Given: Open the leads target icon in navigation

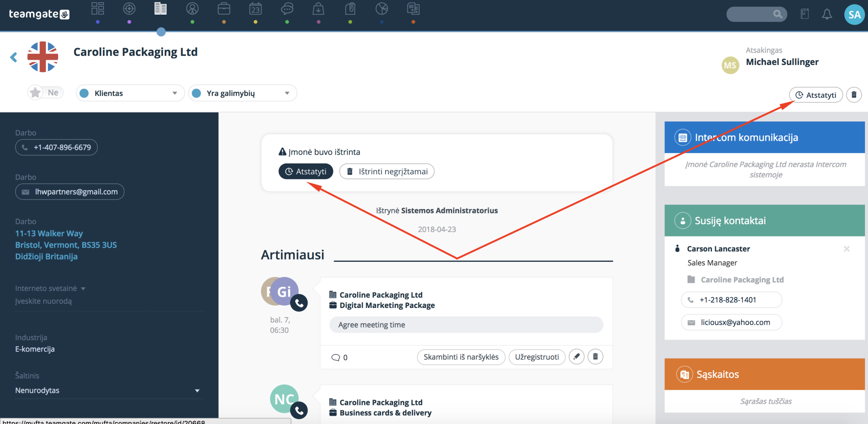Looking at the screenshot, I should [129, 9].
